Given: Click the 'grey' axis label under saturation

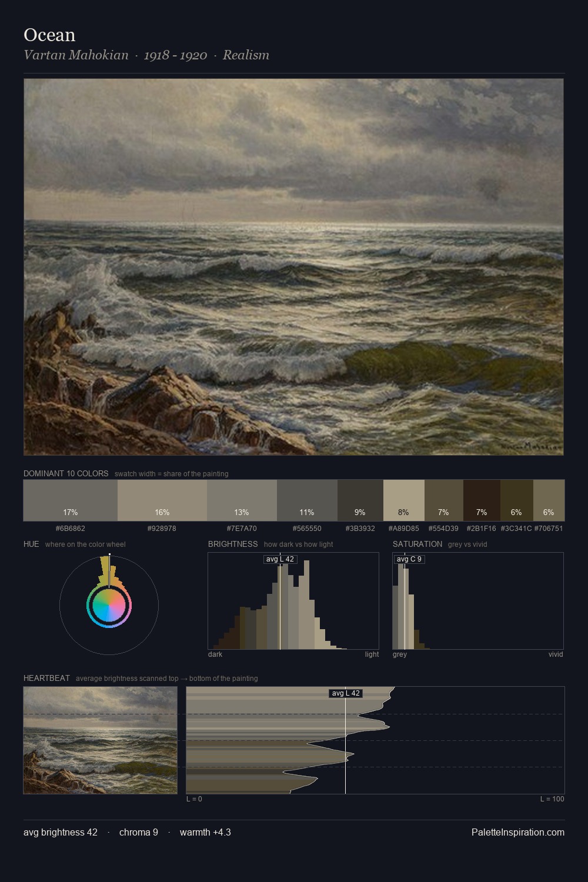Looking at the screenshot, I should (x=400, y=654).
